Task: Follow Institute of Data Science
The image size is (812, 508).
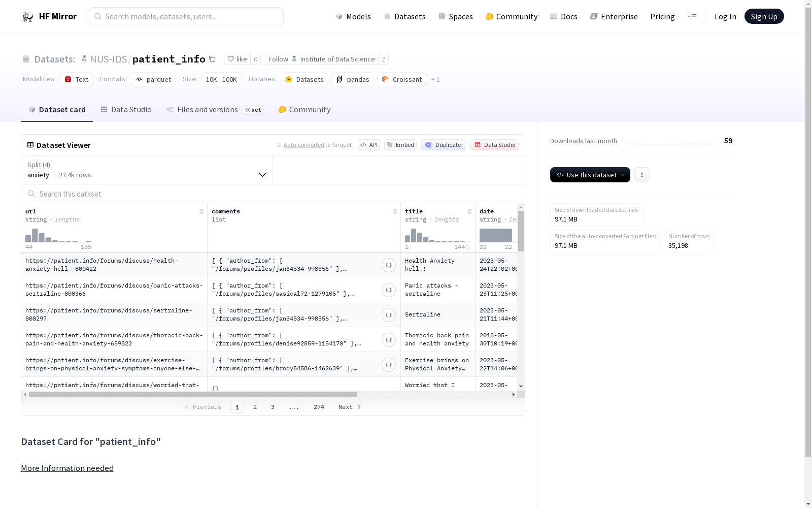Action: pos(322,59)
